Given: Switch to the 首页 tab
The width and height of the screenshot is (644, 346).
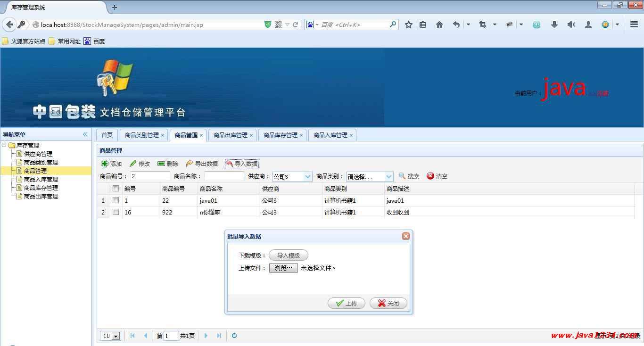Looking at the screenshot, I should point(107,135).
